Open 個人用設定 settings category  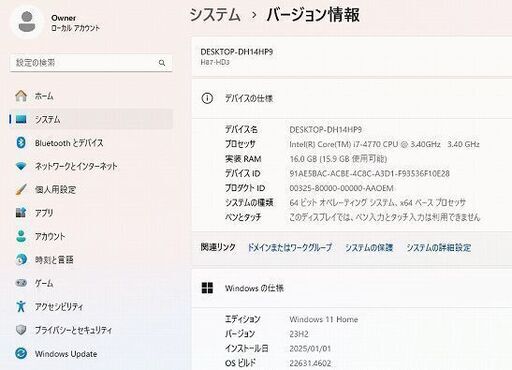[91, 189]
